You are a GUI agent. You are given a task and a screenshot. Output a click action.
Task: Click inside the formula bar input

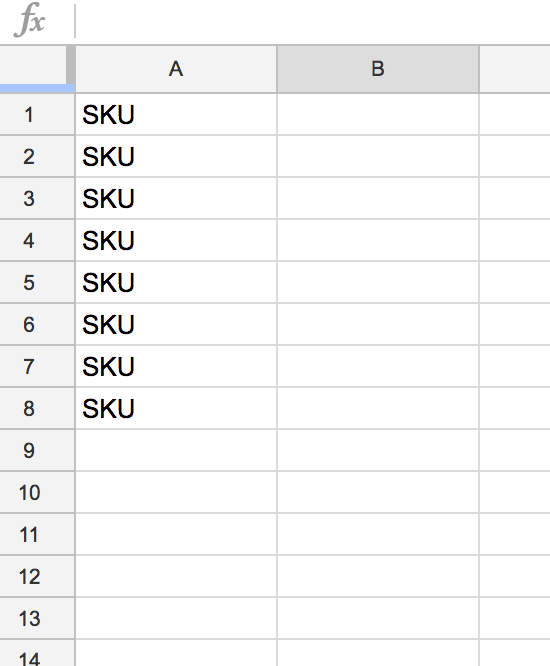pyautogui.click(x=313, y=21)
